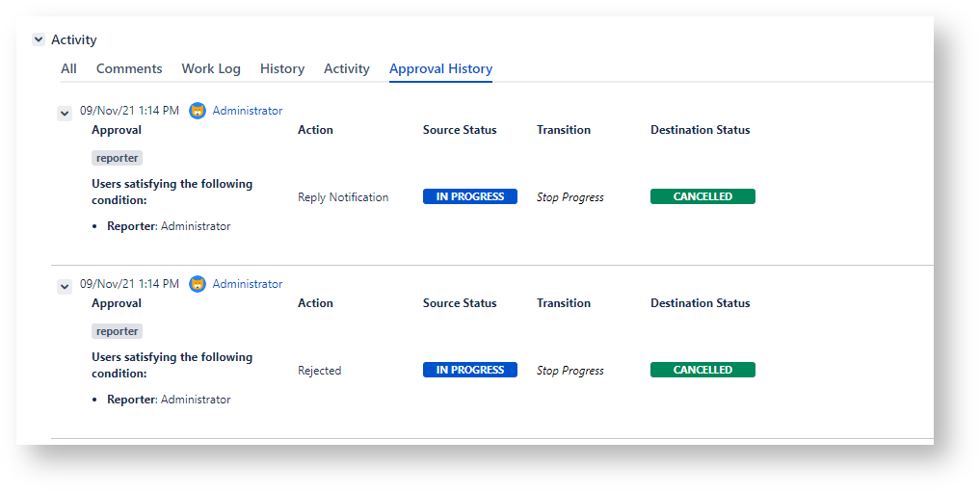Open the Activity tab next to History
Screen dimensions: 980x491
(347, 68)
